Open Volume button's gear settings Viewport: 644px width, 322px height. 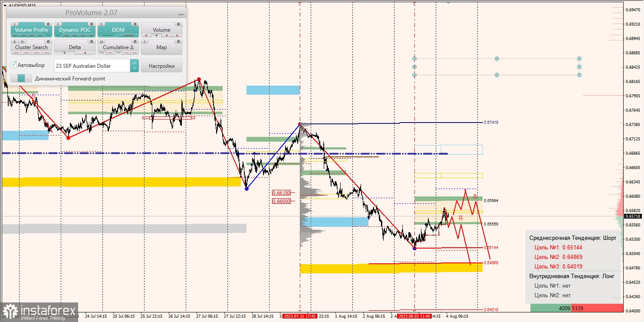[x=178, y=24]
